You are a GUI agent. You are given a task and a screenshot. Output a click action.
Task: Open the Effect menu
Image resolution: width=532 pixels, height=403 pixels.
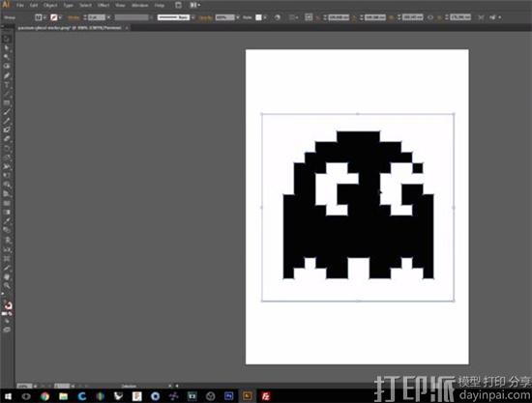point(103,6)
